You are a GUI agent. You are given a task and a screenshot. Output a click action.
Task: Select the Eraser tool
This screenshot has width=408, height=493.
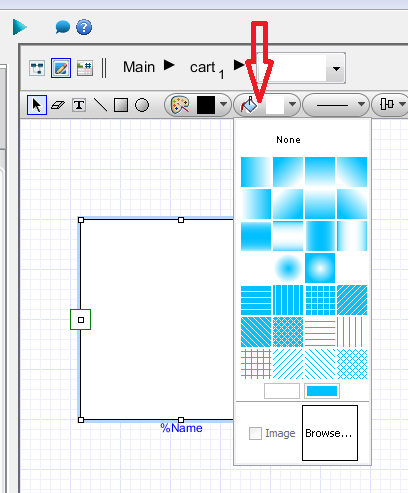tap(58, 105)
